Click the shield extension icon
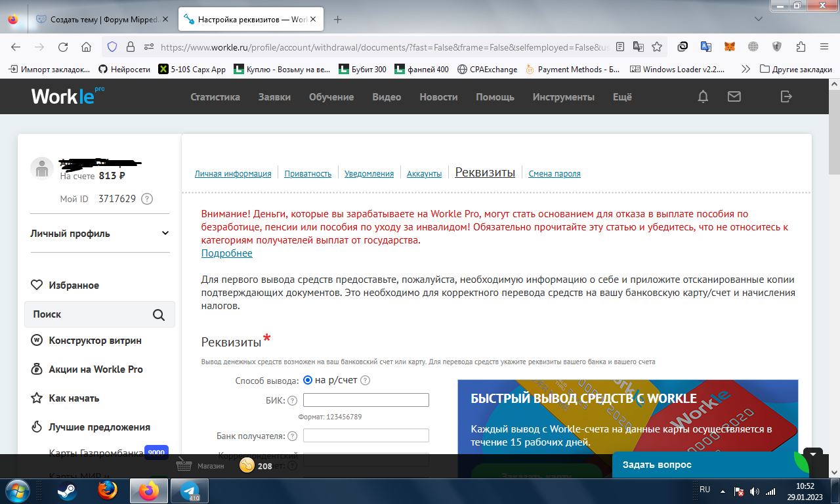The width and height of the screenshot is (840, 504). [777, 47]
